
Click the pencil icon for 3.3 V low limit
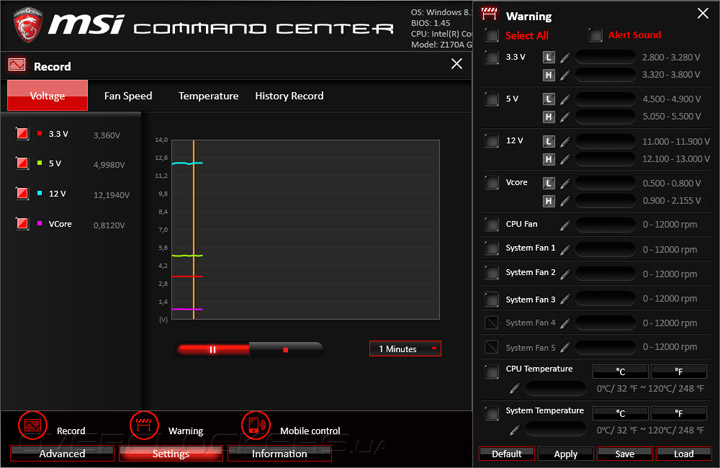tap(565, 57)
